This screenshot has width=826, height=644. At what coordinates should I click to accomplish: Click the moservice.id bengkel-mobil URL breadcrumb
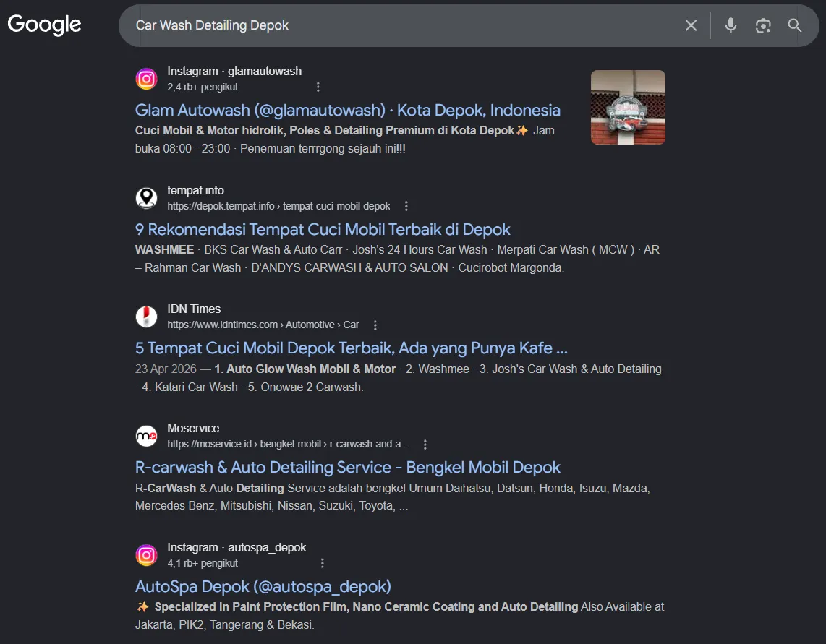click(288, 444)
